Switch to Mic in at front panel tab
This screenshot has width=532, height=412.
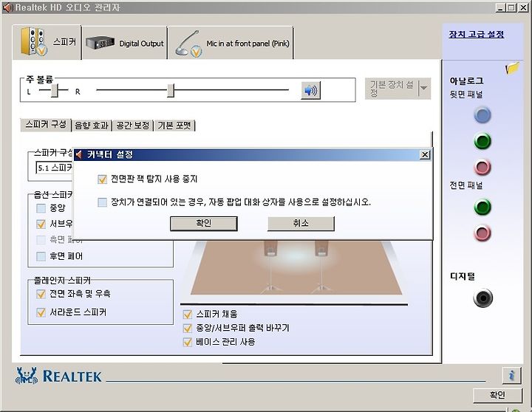[231, 43]
